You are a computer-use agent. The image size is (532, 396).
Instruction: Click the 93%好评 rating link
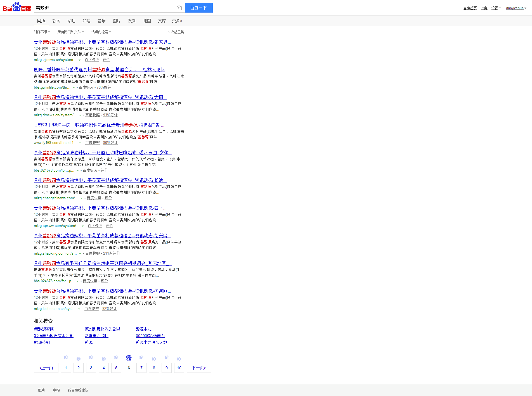110,115
